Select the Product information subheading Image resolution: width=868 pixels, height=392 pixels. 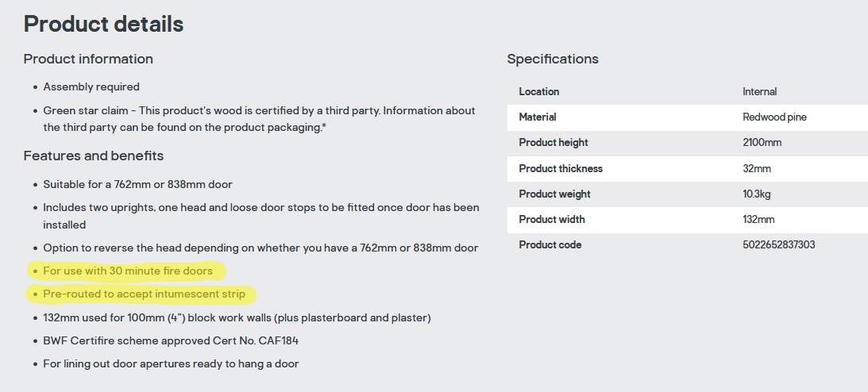tap(88, 59)
